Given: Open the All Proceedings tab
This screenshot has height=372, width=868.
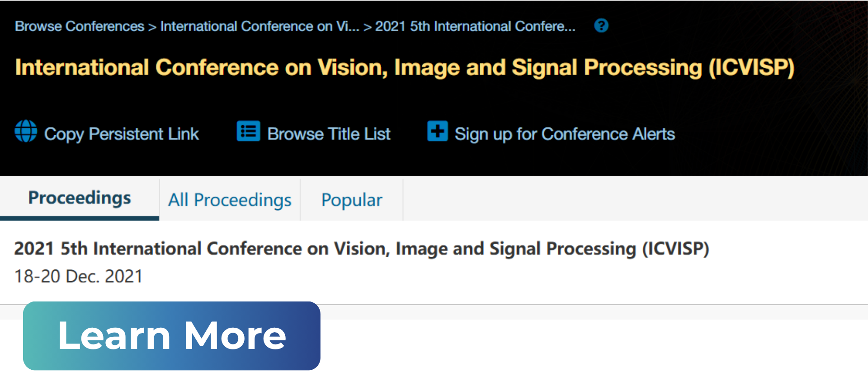Looking at the screenshot, I should tap(230, 200).
